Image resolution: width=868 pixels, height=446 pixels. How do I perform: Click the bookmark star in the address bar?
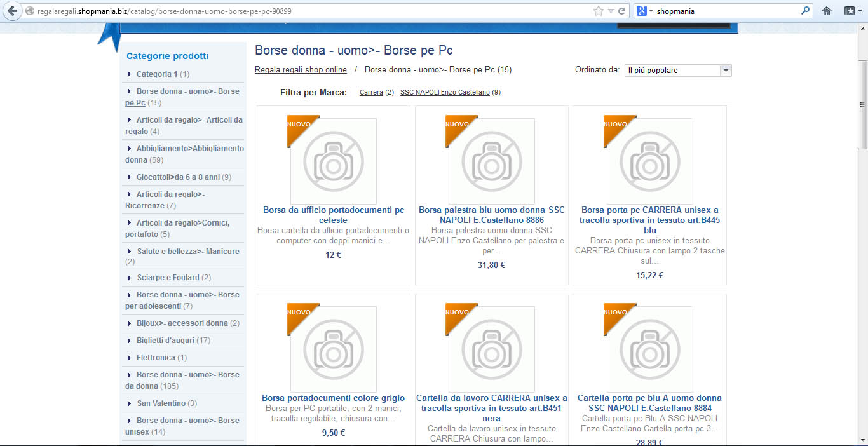point(598,11)
